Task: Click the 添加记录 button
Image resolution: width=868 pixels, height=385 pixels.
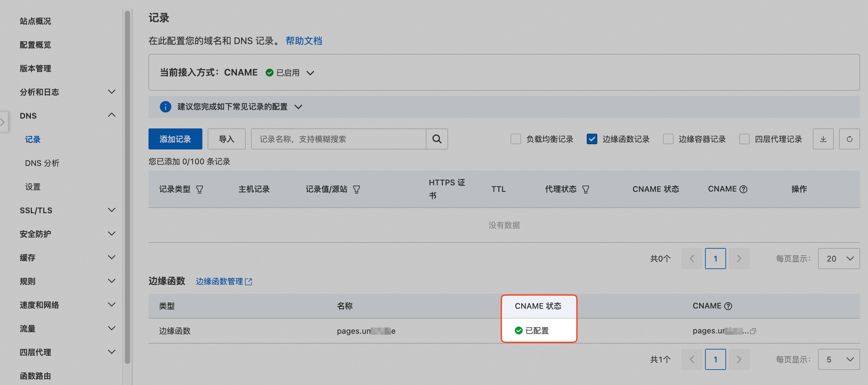Action: [x=175, y=139]
